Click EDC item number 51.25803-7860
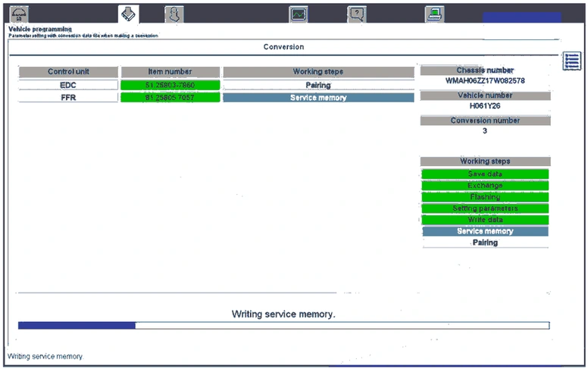Viewport: 588px width, 369px height. tap(170, 86)
